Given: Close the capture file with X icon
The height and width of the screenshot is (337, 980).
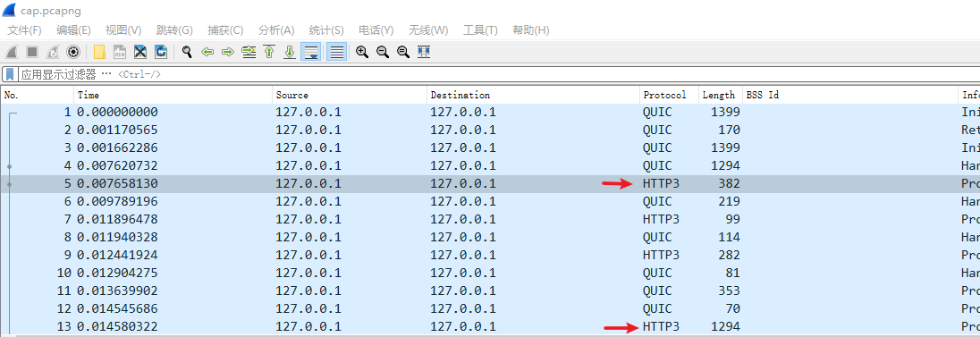Looking at the screenshot, I should click(x=140, y=52).
